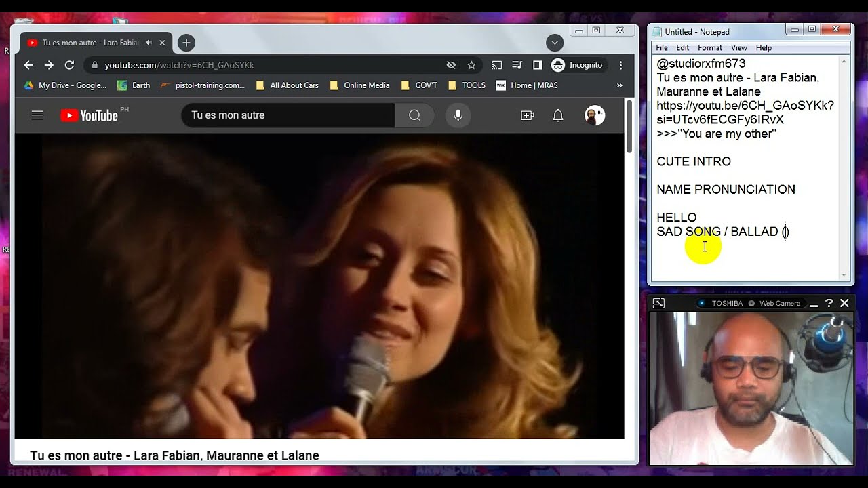Screen dimensions: 868x488
Task: Reload the YouTube page
Action: (x=69, y=65)
